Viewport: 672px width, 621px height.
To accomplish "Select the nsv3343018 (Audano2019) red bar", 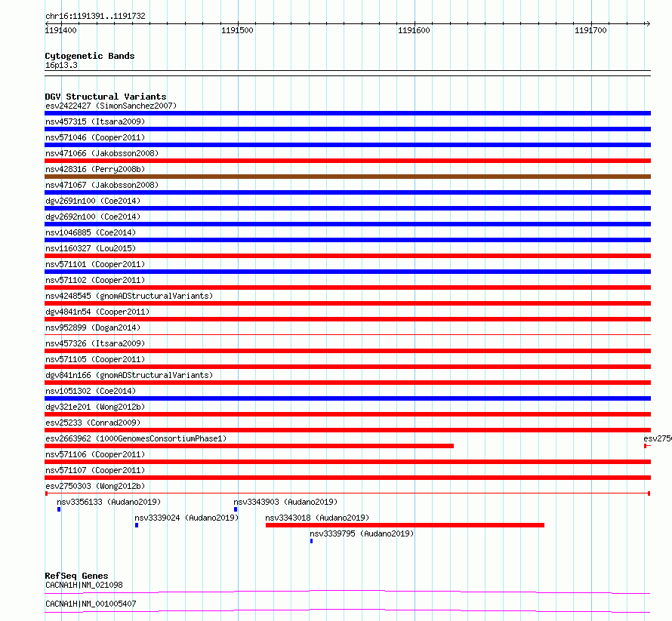I will 405,525.
